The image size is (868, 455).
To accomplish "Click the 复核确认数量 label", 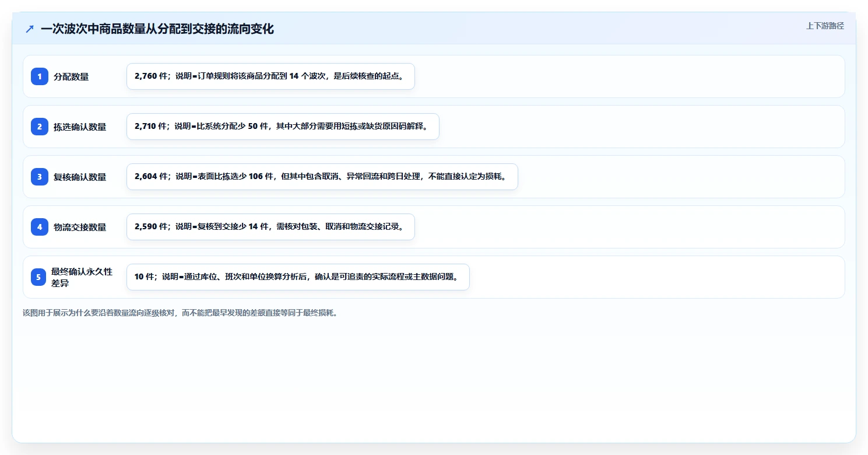I will [80, 177].
